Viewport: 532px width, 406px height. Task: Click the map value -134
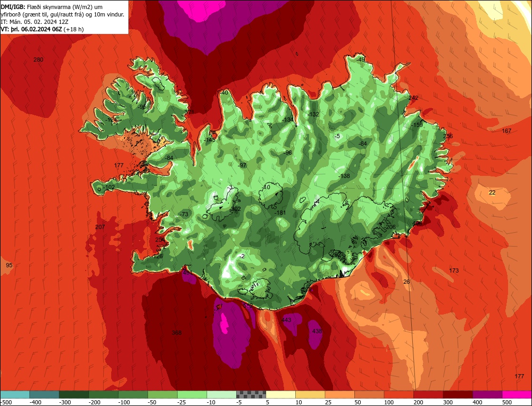288,120
